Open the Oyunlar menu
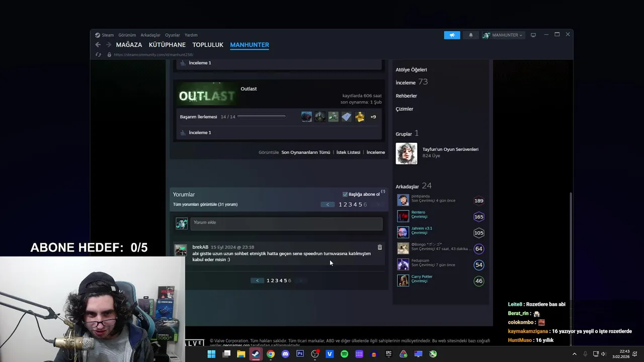644x362 pixels. pyautogui.click(x=173, y=35)
